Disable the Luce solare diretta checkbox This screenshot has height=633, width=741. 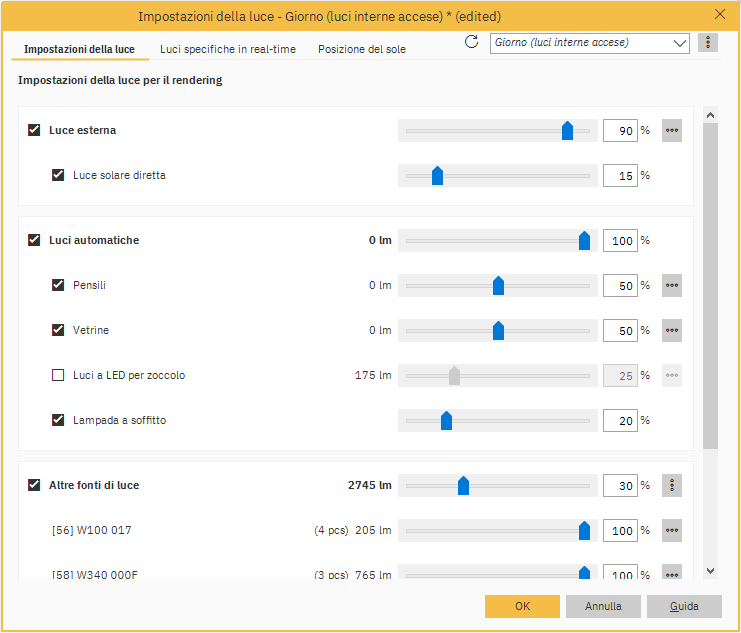coord(58,175)
